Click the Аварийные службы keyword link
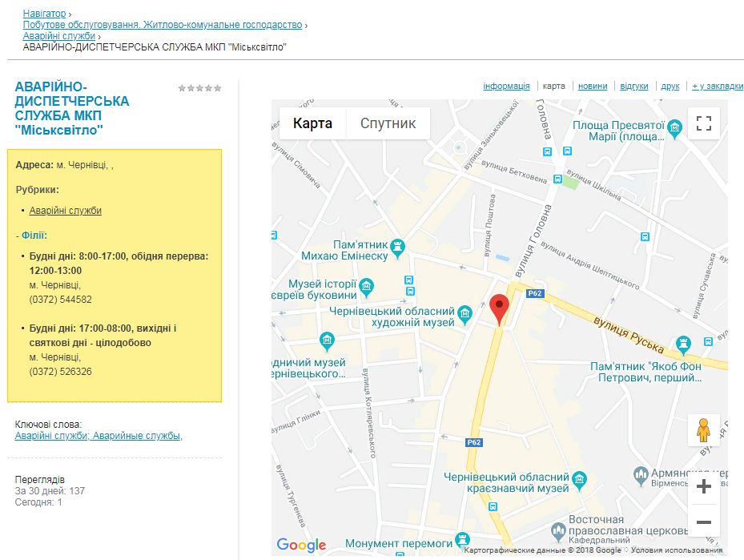 pyautogui.click(x=138, y=436)
